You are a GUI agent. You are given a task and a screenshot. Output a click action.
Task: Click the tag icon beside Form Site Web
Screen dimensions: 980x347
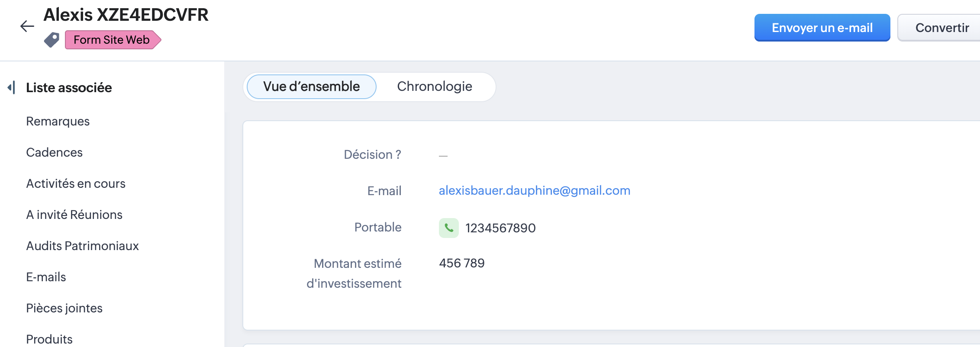(52, 40)
